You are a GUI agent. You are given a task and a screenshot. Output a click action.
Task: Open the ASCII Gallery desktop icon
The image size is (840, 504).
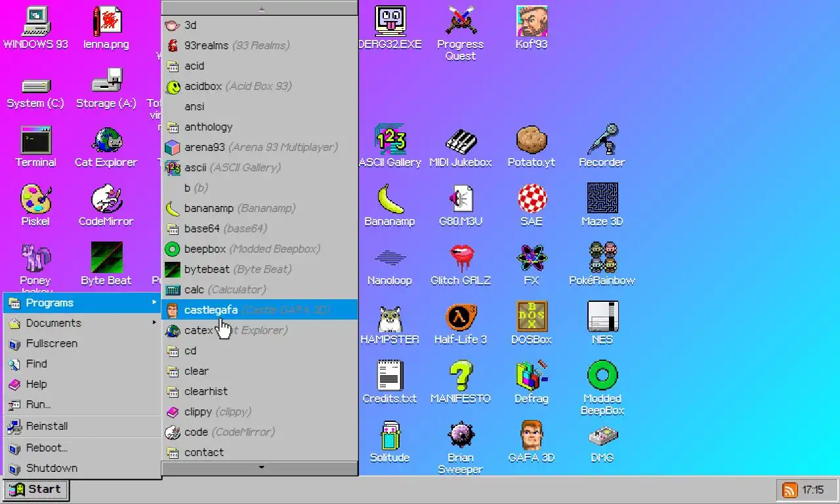pos(391,146)
